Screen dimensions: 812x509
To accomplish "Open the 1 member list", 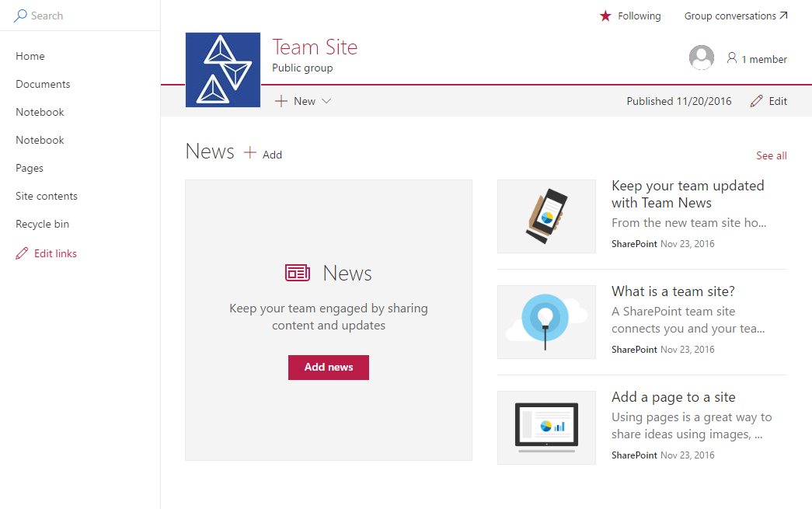I will pyautogui.click(x=757, y=59).
